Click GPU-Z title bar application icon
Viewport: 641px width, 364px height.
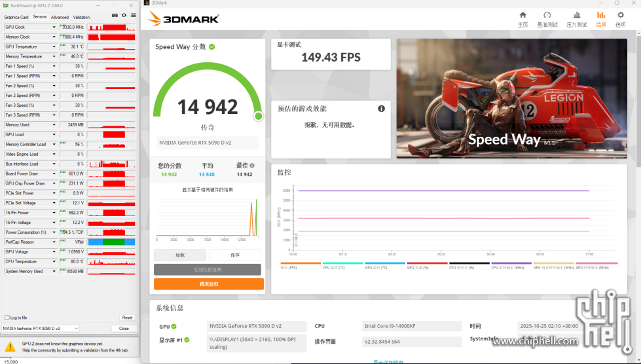pyautogui.click(x=6, y=6)
